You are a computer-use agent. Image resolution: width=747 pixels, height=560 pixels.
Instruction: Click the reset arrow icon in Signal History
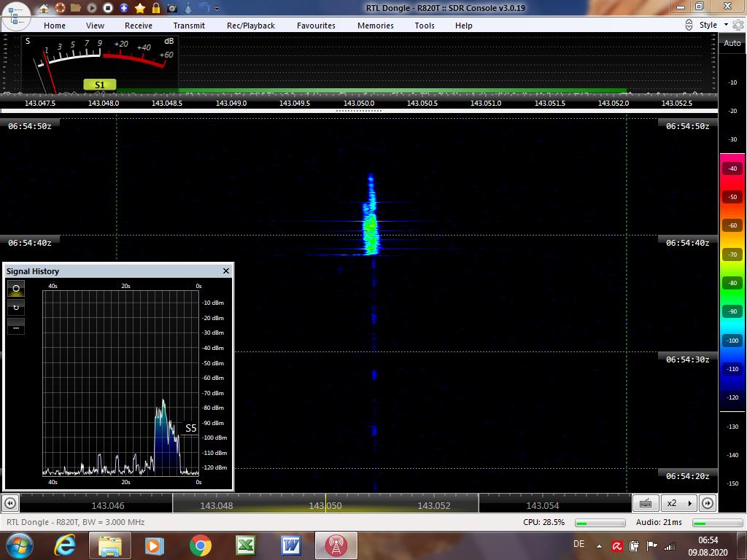tap(16, 308)
